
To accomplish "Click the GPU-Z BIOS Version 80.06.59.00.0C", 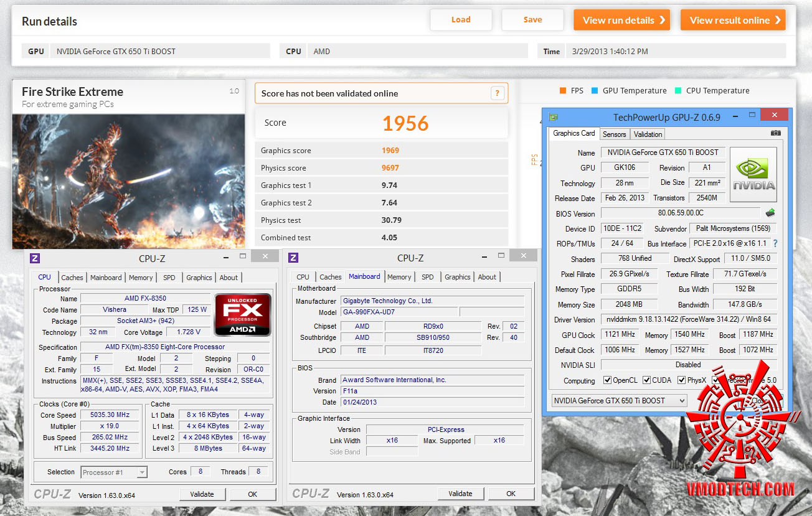I will (680, 213).
